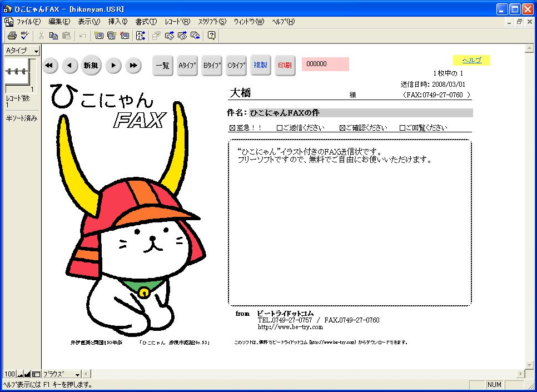Click the Print icon in the toolbar
Viewport: 537px width, 392px height.
click(12, 36)
